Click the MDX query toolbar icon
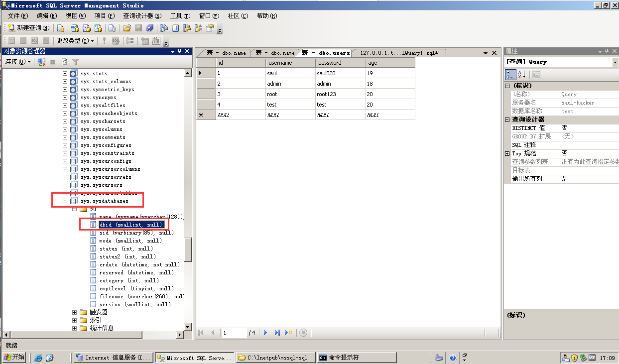619x364 pixels. (75, 28)
